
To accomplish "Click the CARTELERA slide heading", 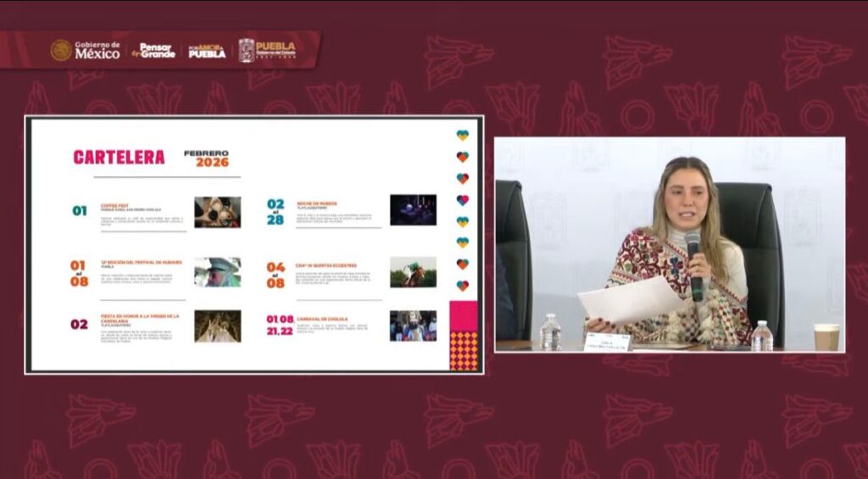I will tap(119, 157).
